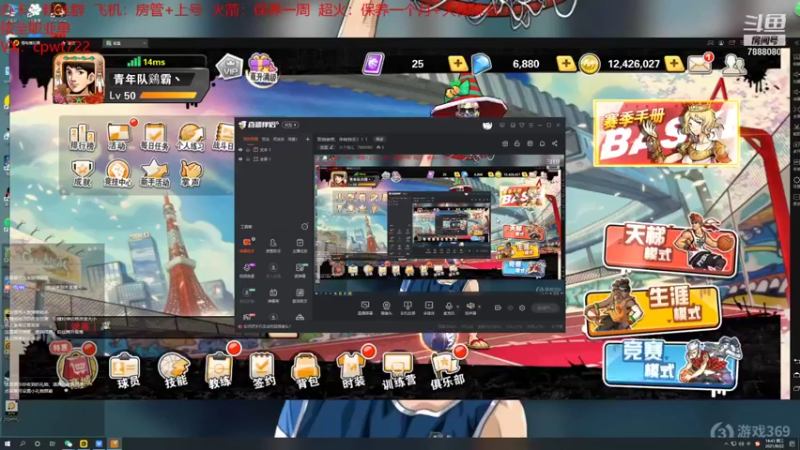
Task: Select third scene tab in streaming app
Action: (x=278, y=139)
